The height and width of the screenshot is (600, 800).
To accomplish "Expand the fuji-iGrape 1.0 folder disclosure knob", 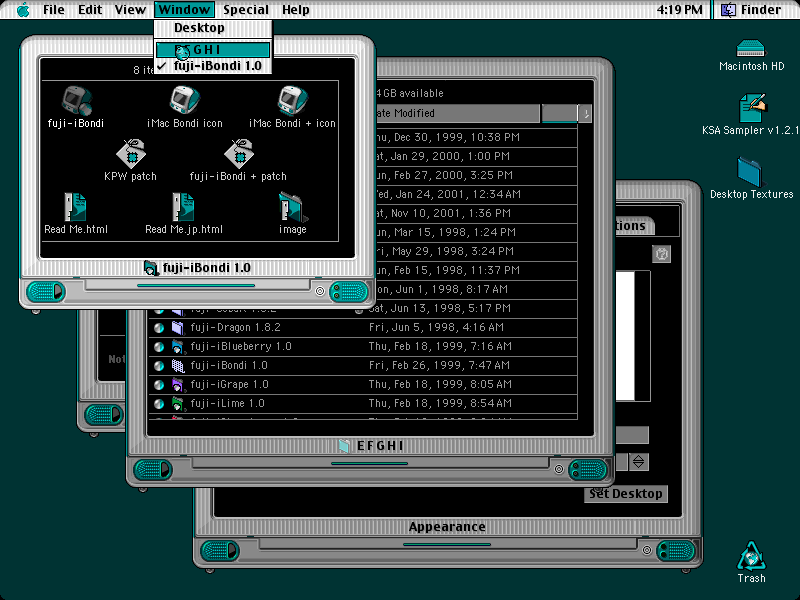I will (159, 384).
